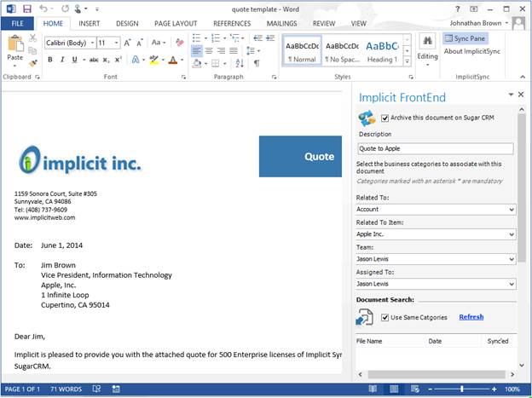Click the show paragraph marks icon
The image size is (532, 398).
257,63
